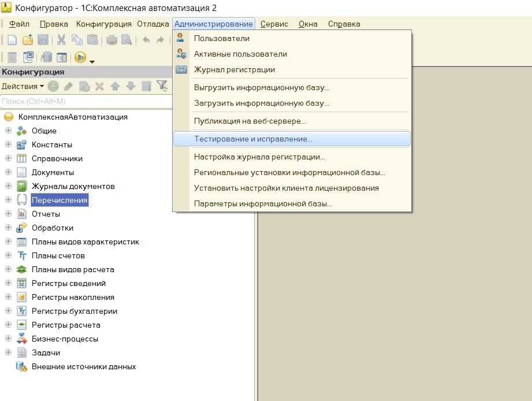This screenshot has height=401, width=532.
Task: Open the Конфигурация menu
Action: click(x=103, y=24)
